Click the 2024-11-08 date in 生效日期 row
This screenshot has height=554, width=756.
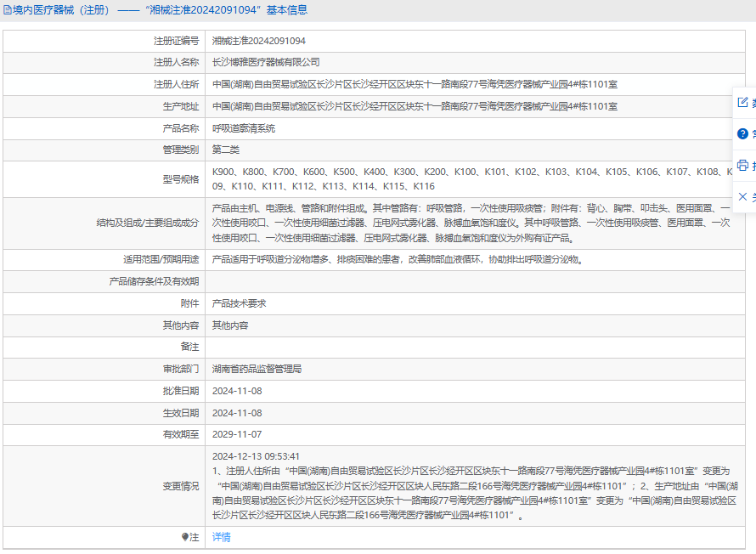click(237, 413)
